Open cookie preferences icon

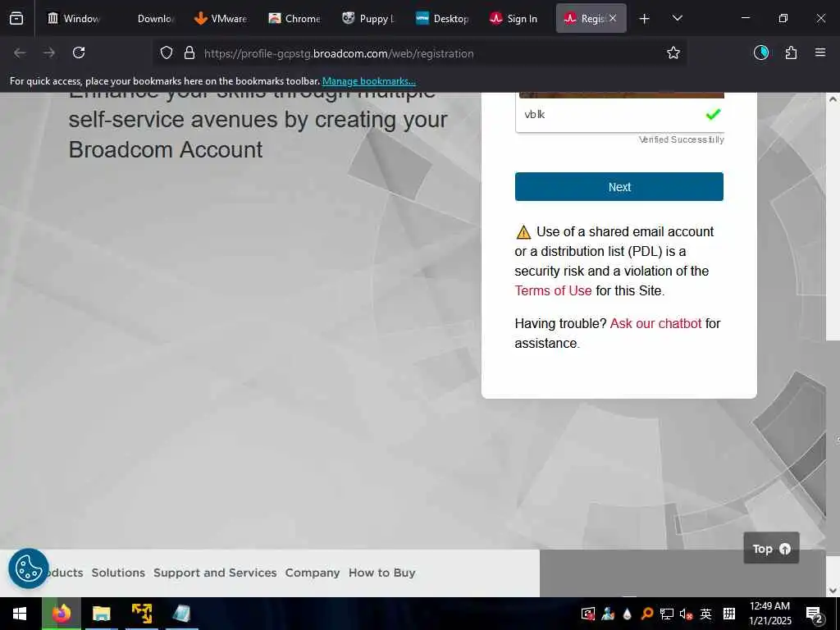click(29, 568)
